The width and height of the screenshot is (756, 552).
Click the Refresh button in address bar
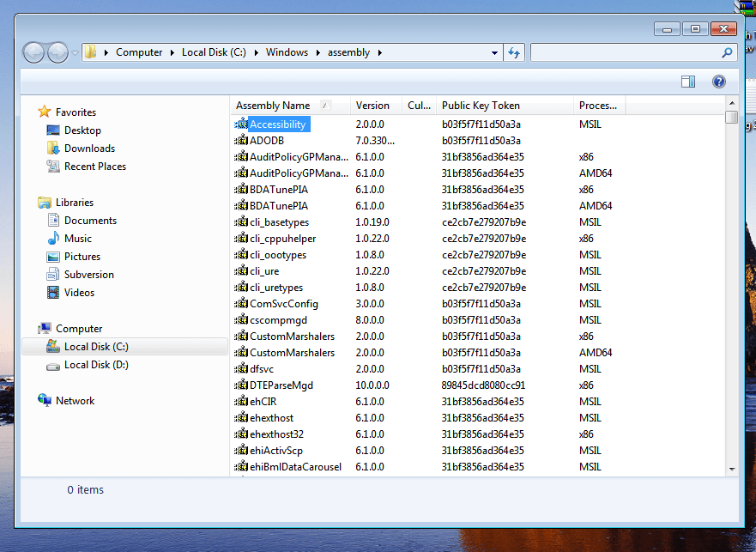tap(514, 52)
